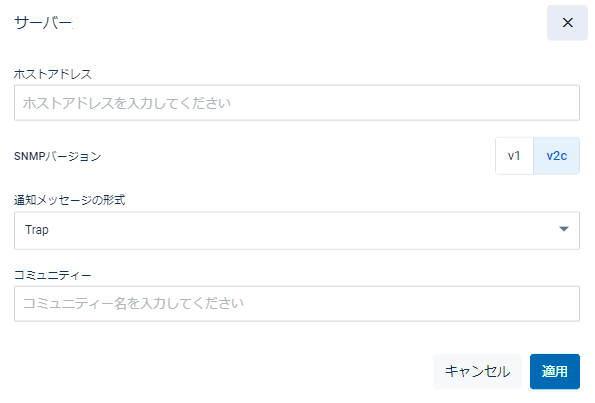This screenshot has height=403, width=595.
Task: Click the Trap value in the combo box
Action: (x=37, y=230)
